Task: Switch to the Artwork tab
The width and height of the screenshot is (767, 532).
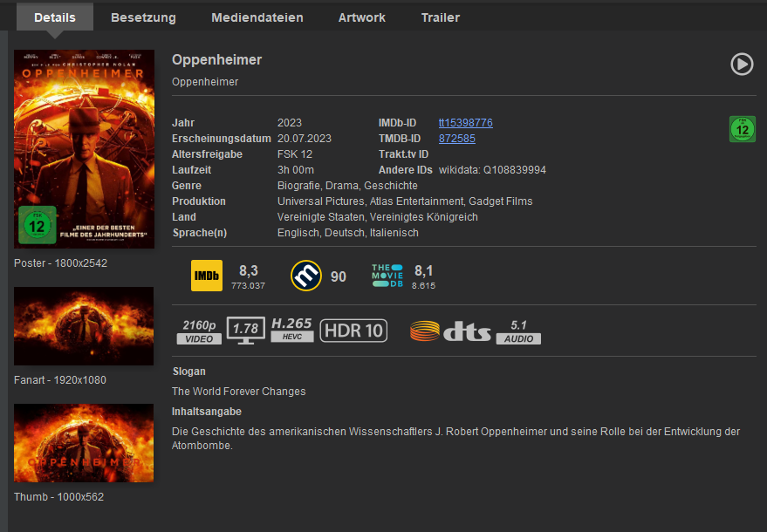Action: click(x=362, y=17)
